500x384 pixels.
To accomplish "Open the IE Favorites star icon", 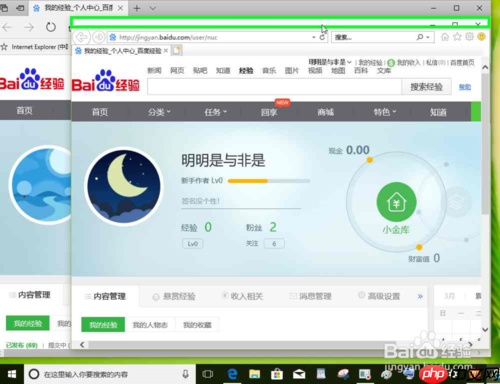I will coord(457,37).
